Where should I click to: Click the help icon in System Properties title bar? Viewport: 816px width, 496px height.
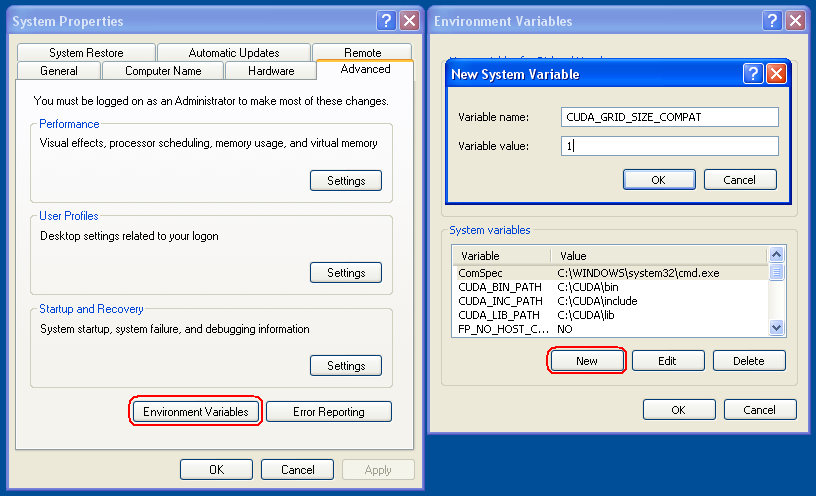click(387, 20)
